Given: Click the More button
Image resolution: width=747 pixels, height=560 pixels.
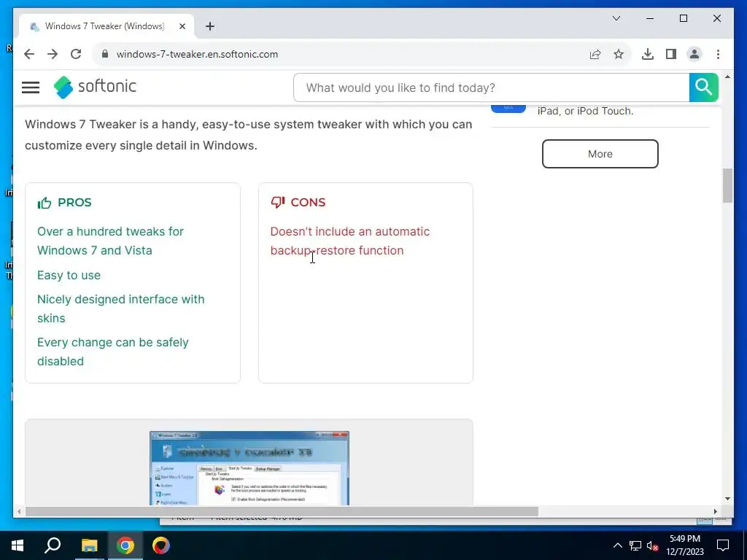Looking at the screenshot, I should pyautogui.click(x=600, y=154).
